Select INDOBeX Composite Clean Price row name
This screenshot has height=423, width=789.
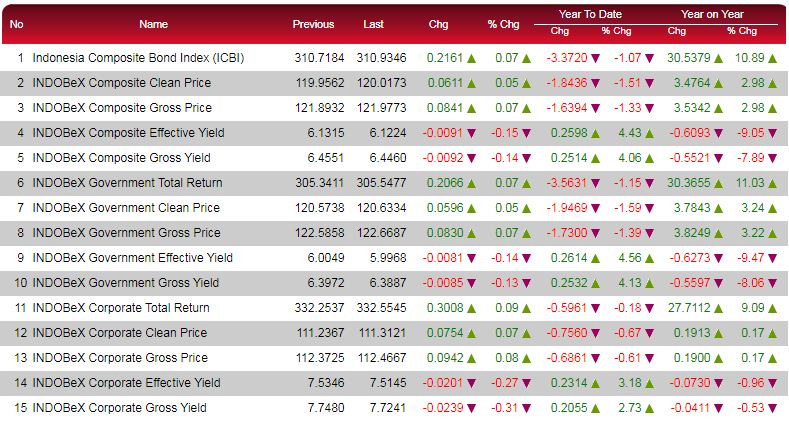point(120,83)
